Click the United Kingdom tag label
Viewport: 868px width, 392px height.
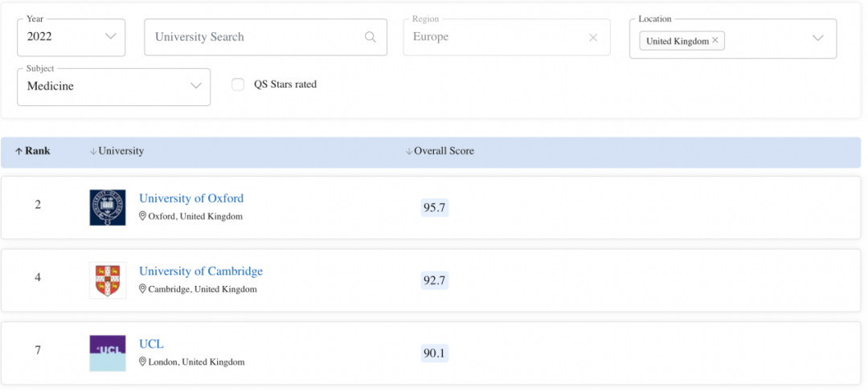pos(678,41)
